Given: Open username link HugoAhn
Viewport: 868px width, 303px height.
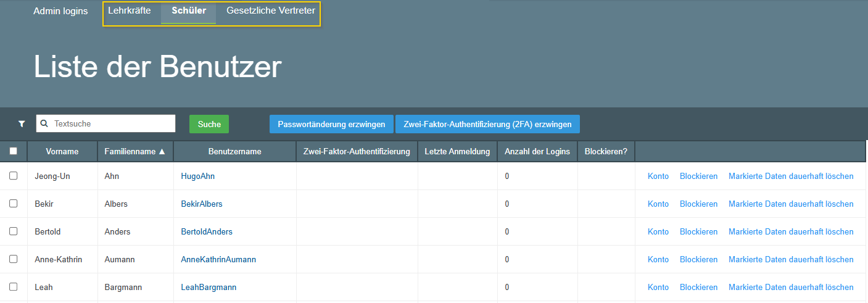Looking at the screenshot, I should click(x=197, y=176).
